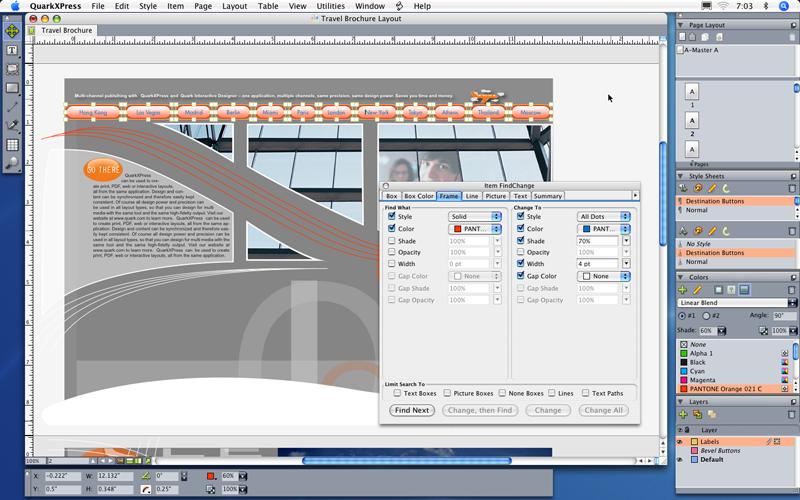
Task: Switch to Summary tab in FindChange
Action: pyautogui.click(x=547, y=196)
